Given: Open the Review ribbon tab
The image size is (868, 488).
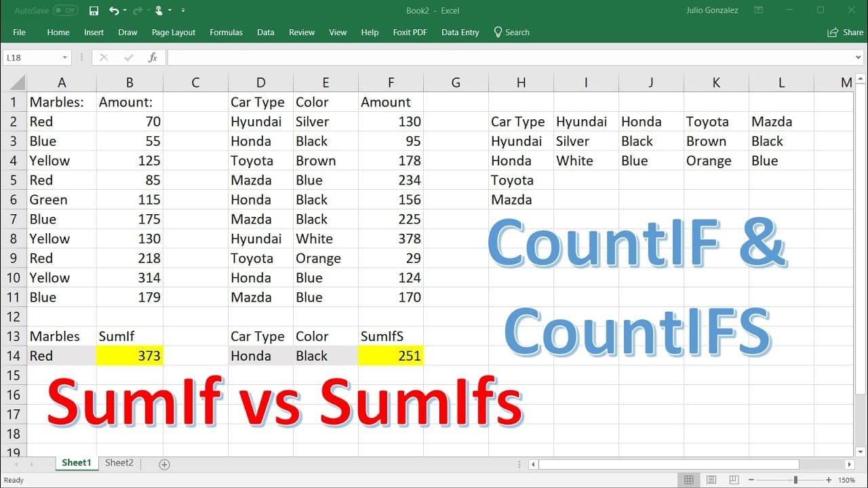Looking at the screenshot, I should pyautogui.click(x=302, y=33).
